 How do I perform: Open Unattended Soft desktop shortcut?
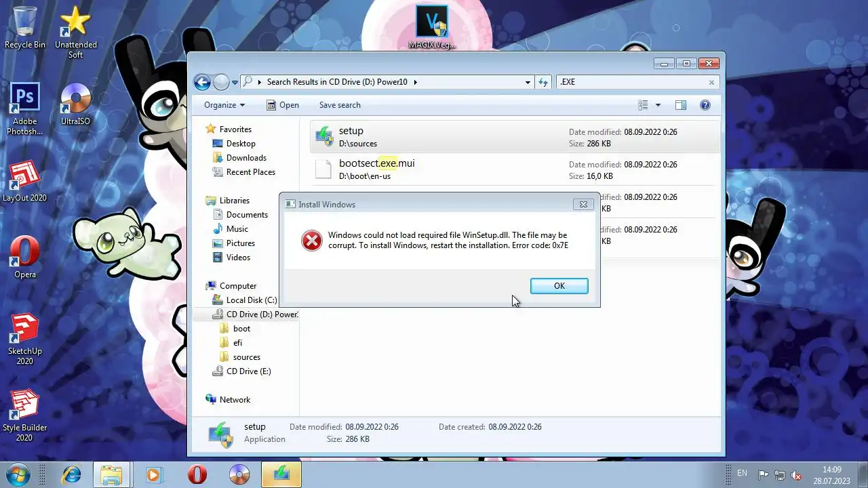tap(75, 32)
